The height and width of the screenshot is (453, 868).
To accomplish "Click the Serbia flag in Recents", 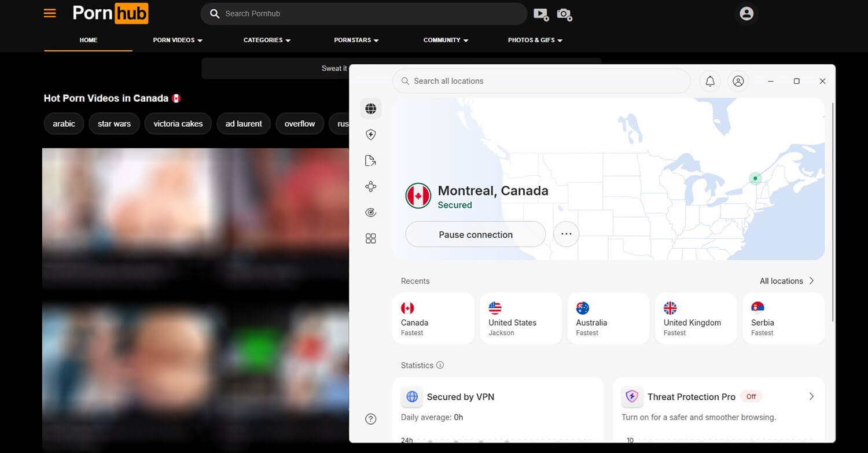I will pos(757,308).
